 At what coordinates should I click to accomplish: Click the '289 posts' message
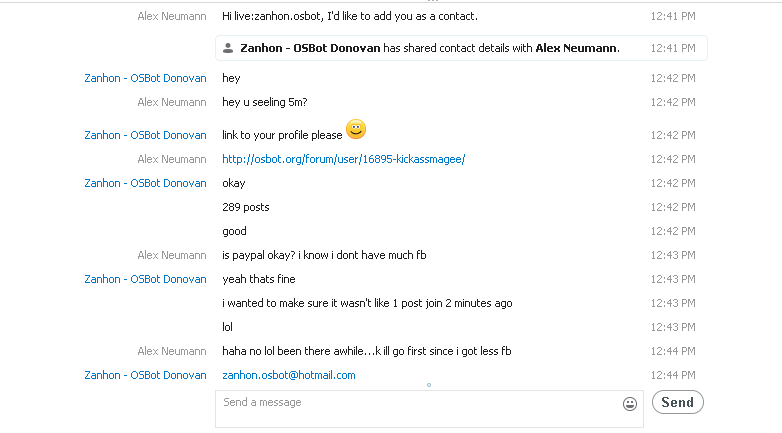246,207
